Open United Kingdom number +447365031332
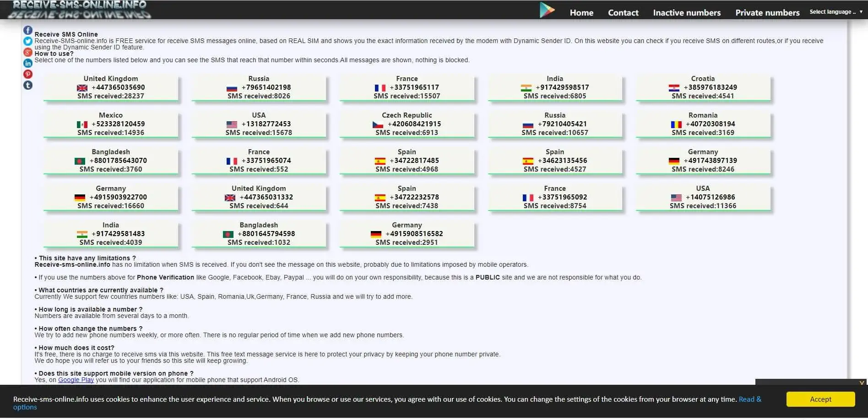Screen dimensions: 868x420 click(259, 197)
